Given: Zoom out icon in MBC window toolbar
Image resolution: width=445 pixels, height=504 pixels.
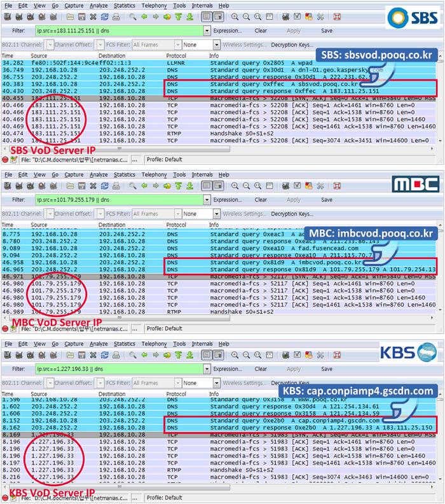Looking at the screenshot, I should (246, 185).
